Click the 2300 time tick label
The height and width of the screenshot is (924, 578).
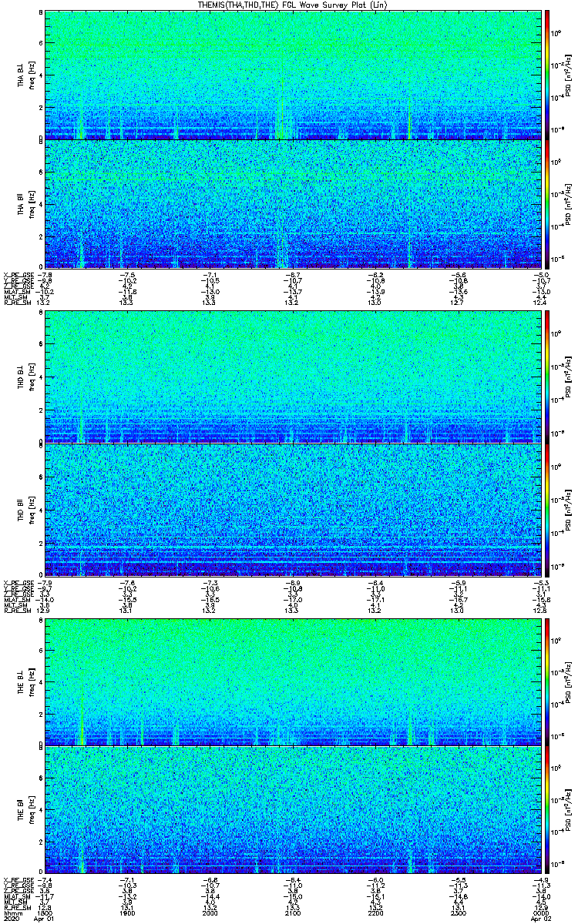point(457,913)
